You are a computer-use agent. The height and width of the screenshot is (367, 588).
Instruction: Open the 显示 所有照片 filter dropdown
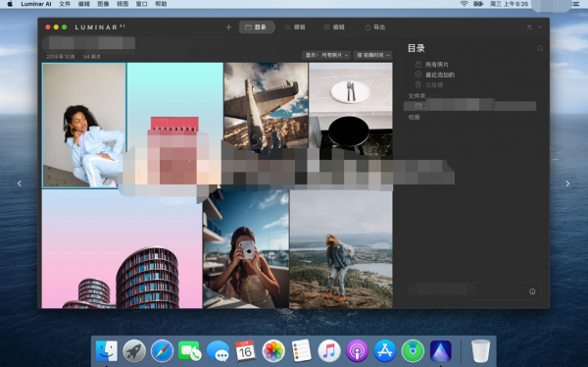326,55
